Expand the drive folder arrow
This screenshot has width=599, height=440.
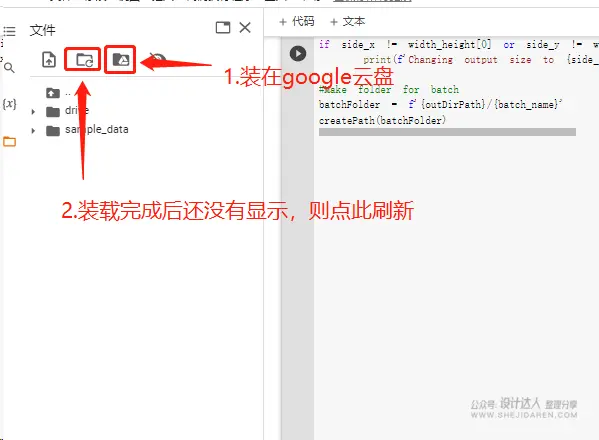point(33,112)
